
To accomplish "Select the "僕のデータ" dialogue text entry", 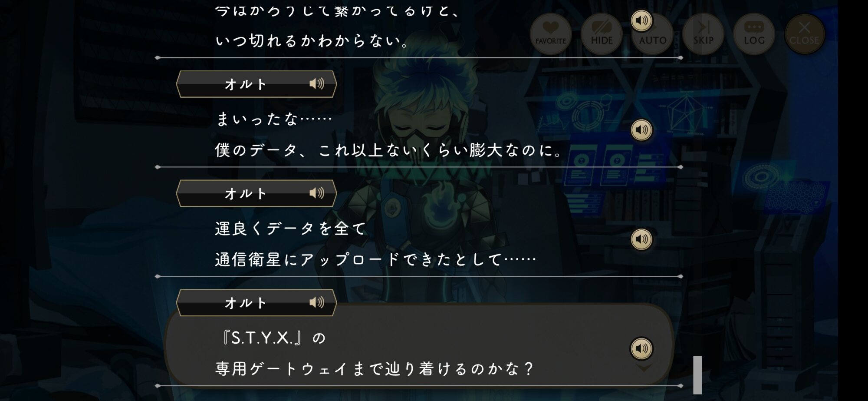I will coord(389,150).
